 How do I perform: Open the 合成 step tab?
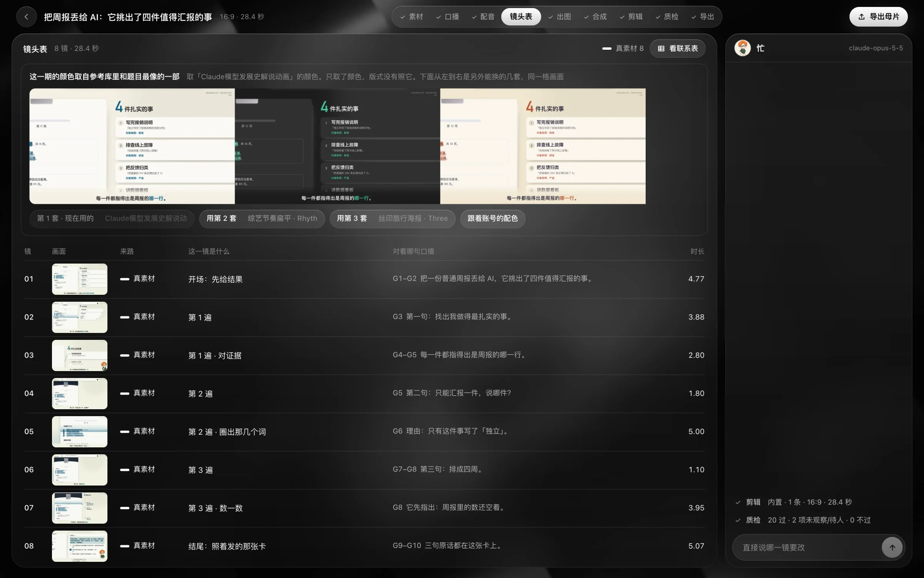pos(596,17)
